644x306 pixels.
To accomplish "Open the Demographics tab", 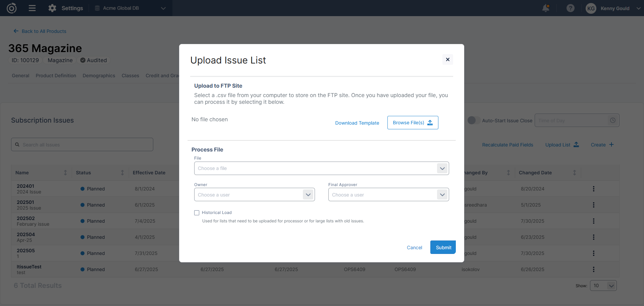I will click(x=99, y=76).
